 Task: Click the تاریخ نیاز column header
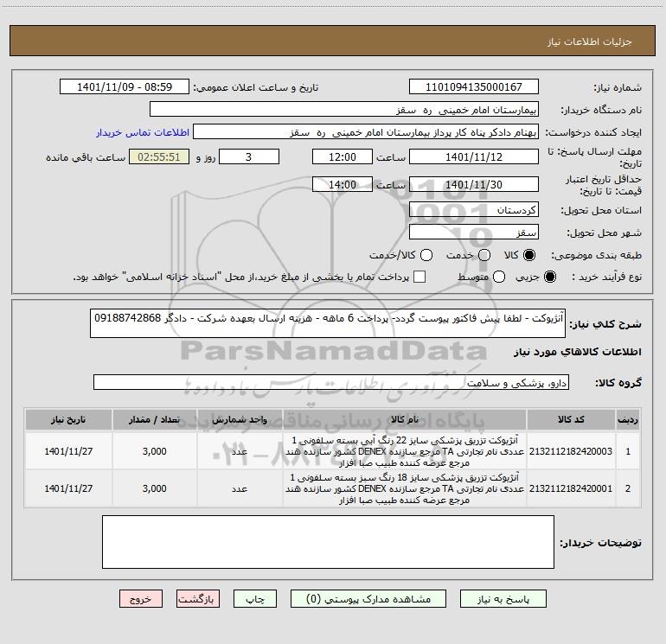(68, 419)
